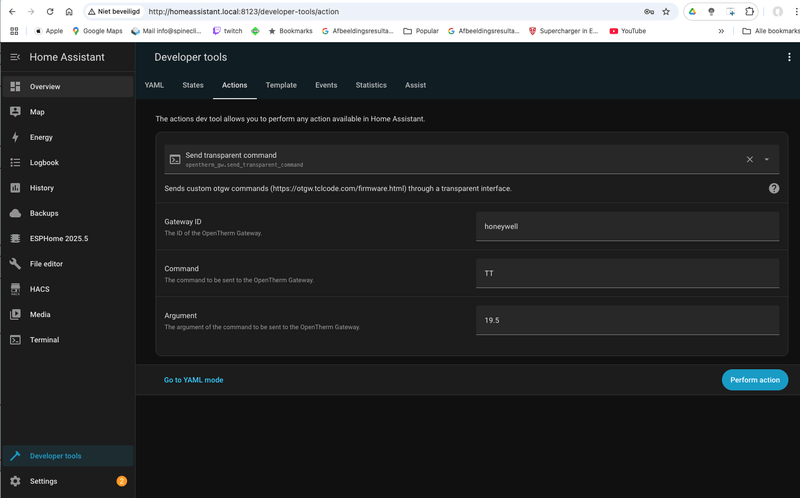Open the HACS store icon
This screenshot has width=800, height=498.
15,289
